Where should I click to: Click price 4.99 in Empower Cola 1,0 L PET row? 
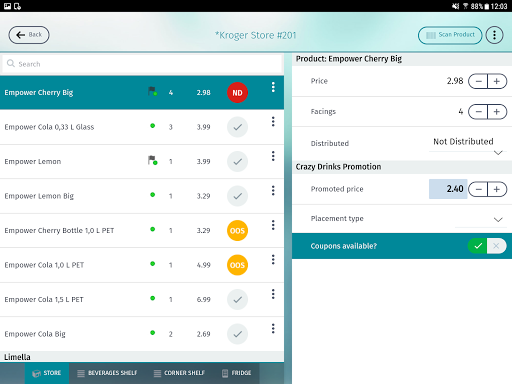pos(203,265)
